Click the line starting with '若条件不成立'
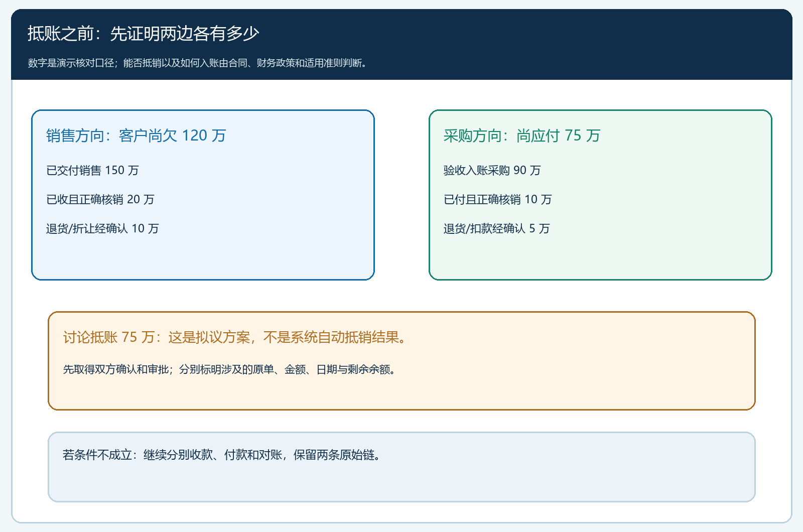 click(223, 455)
